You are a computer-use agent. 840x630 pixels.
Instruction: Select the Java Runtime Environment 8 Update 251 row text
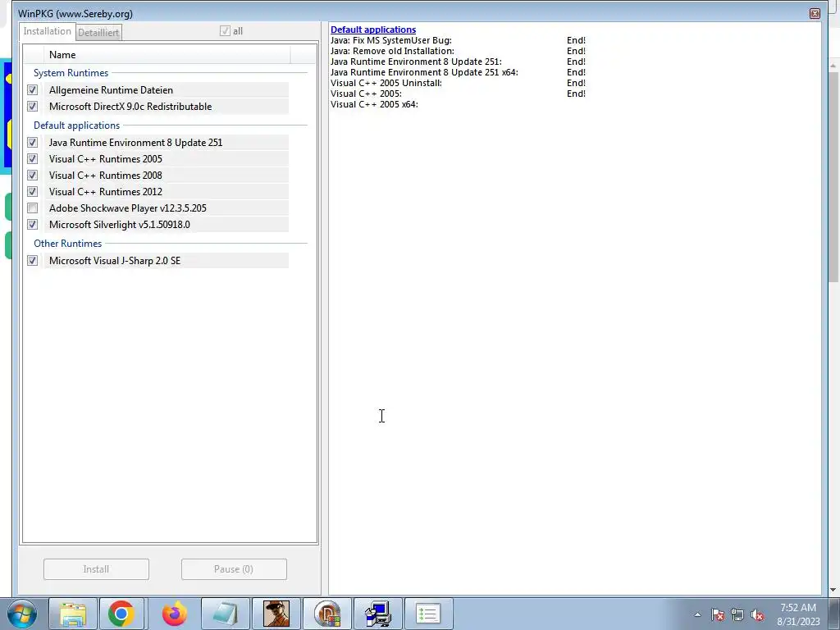click(135, 143)
